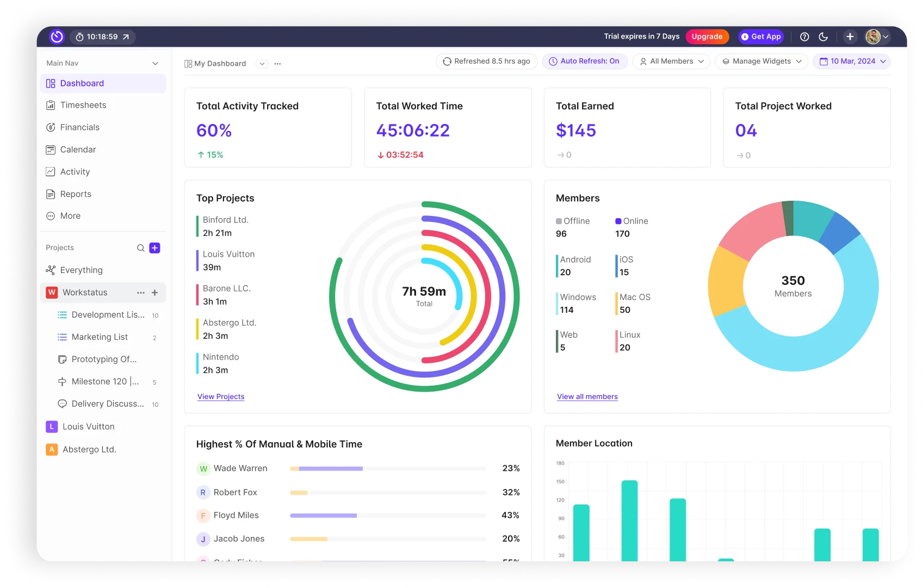The width and height of the screenshot is (923, 588).
Task: Toggle Auto Refresh setting
Action: [584, 61]
